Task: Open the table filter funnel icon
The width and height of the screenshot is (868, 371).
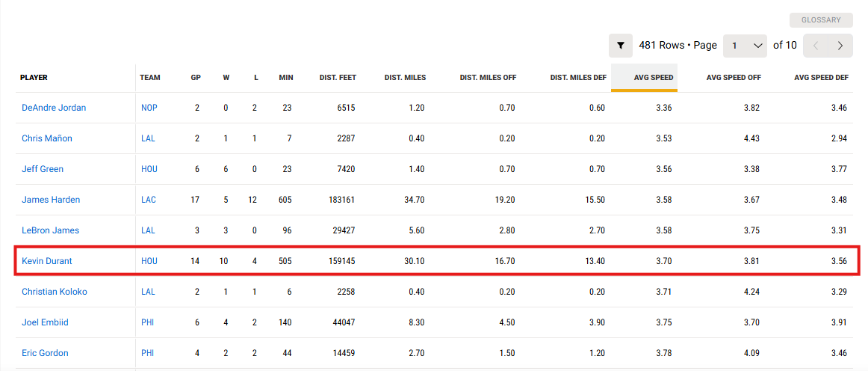Action: coord(620,46)
